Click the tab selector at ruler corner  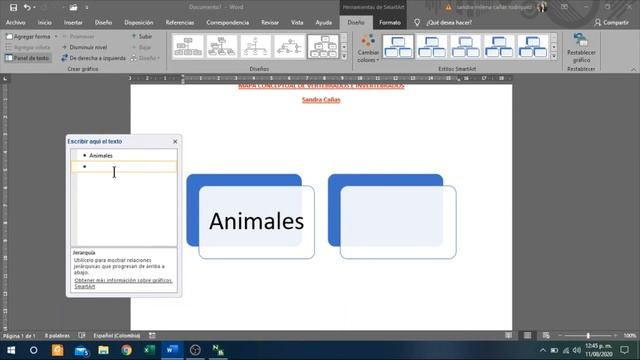tap(5, 78)
